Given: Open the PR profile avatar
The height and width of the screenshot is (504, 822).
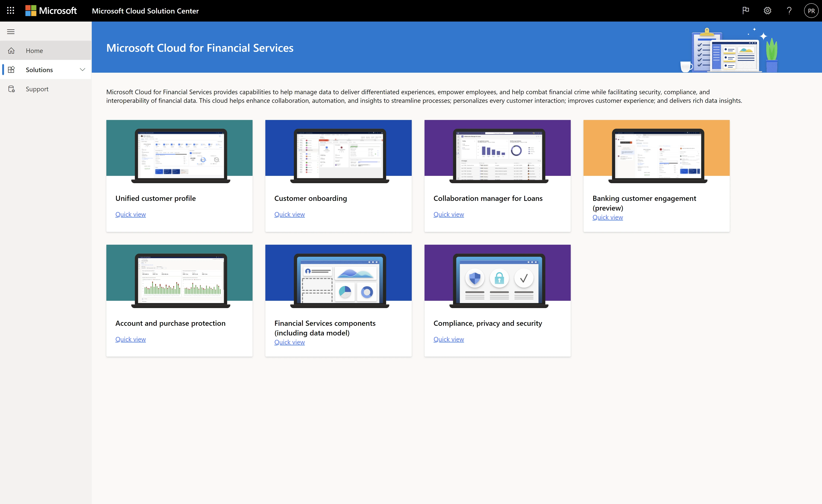Looking at the screenshot, I should click(811, 10).
